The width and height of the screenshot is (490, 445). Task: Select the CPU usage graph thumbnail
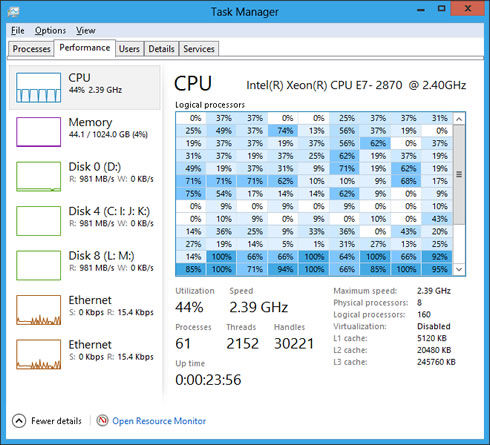click(x=39, y=88)
